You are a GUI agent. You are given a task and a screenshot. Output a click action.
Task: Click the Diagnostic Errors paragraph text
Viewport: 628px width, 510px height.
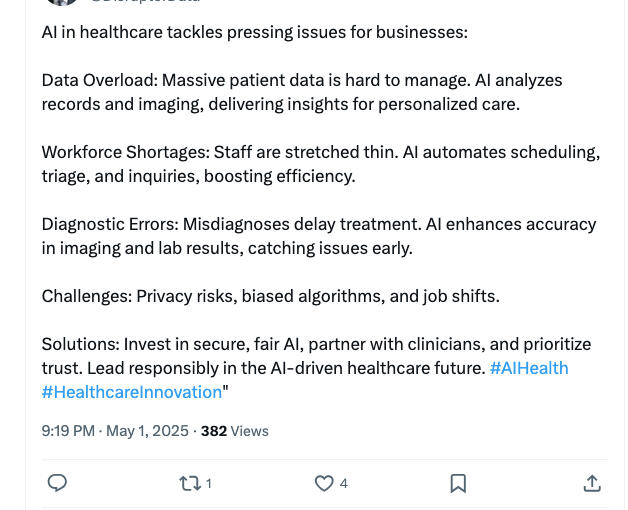click(318, 236)
